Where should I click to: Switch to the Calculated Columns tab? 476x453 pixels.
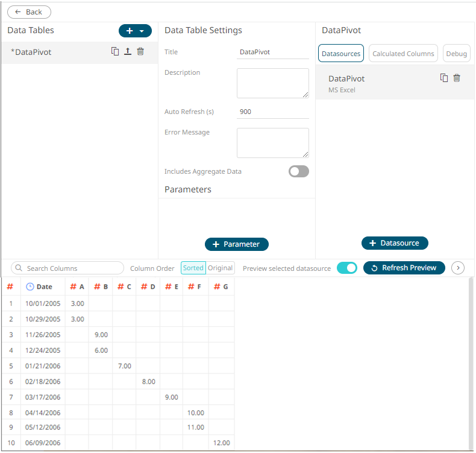[403, 54]
